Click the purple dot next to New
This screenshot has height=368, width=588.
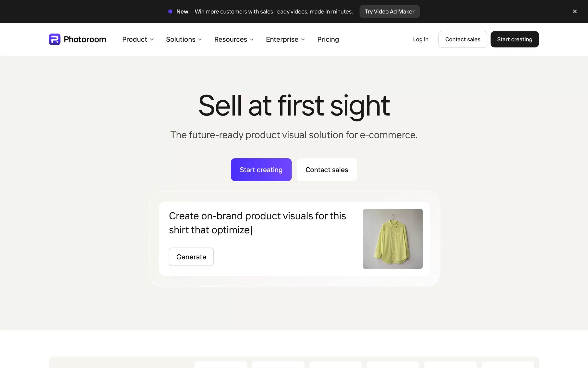click(x=170, y=12)
